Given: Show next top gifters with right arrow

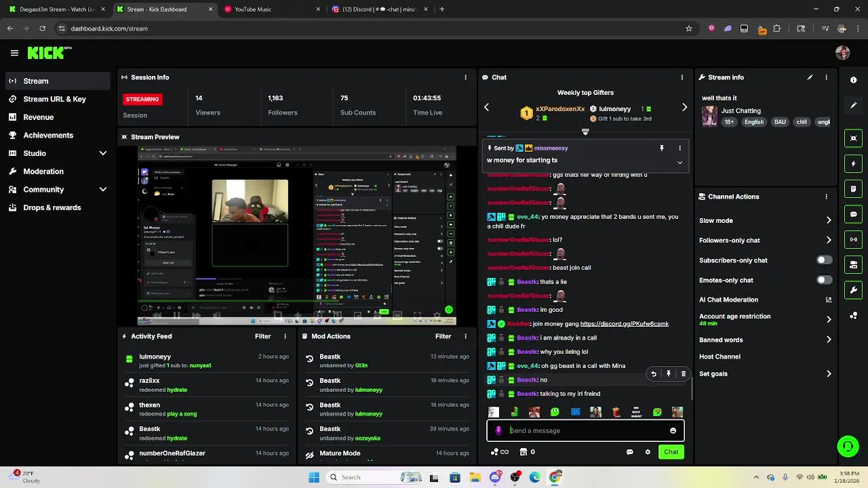Looking at the screenshot, I should pyautogui.click(x=684, y=107).
